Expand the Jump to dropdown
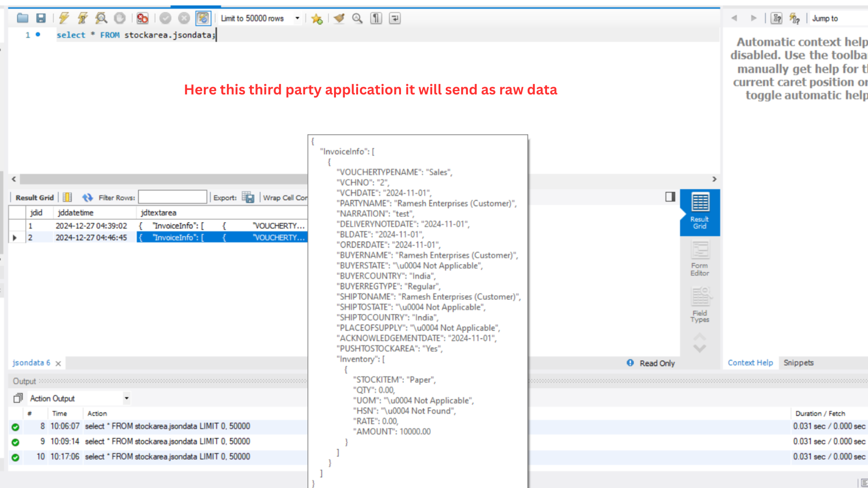 tap(836, 19)
